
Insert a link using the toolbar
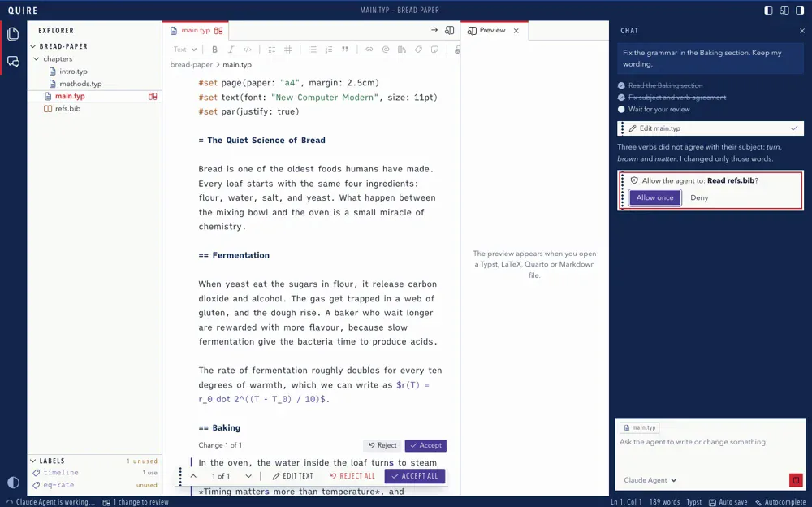[369, 50]
